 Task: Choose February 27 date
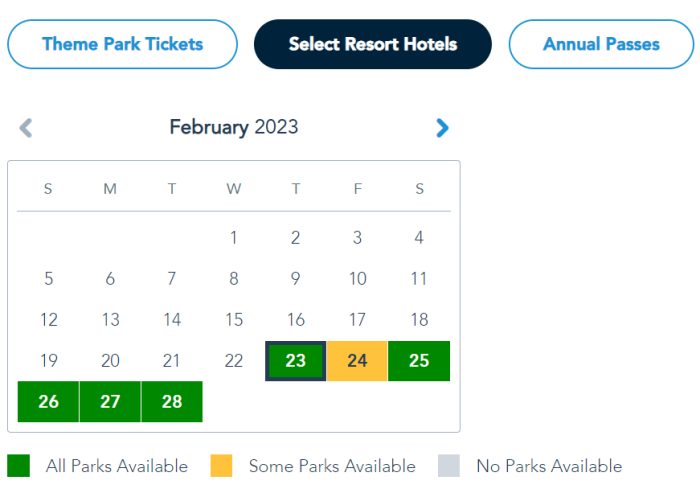click(x=110, y=402)
